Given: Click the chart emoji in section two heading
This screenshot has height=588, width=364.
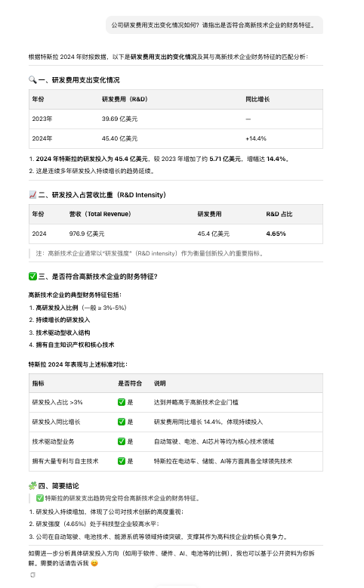Looking at the screenshot, I should [32, 195].
